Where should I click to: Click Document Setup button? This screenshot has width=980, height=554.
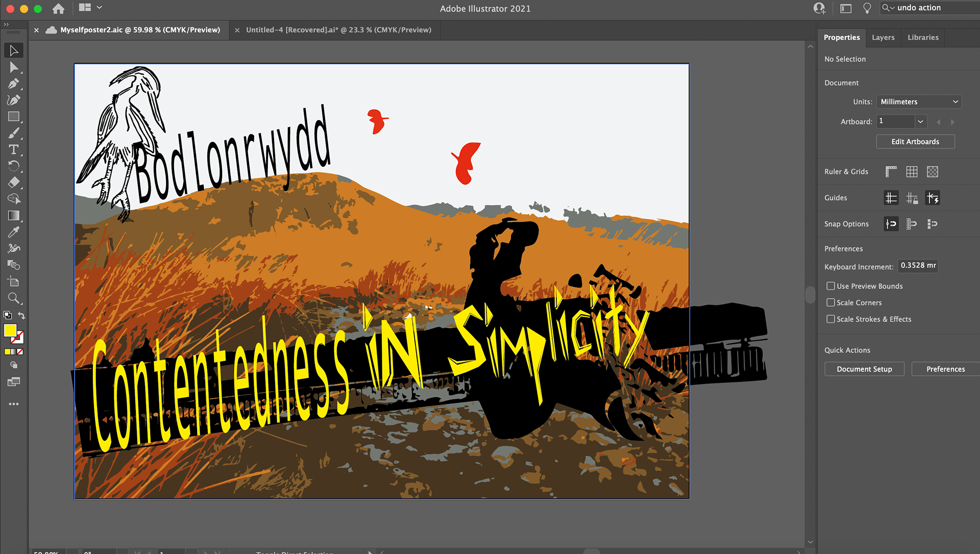(x=864, y=369)
